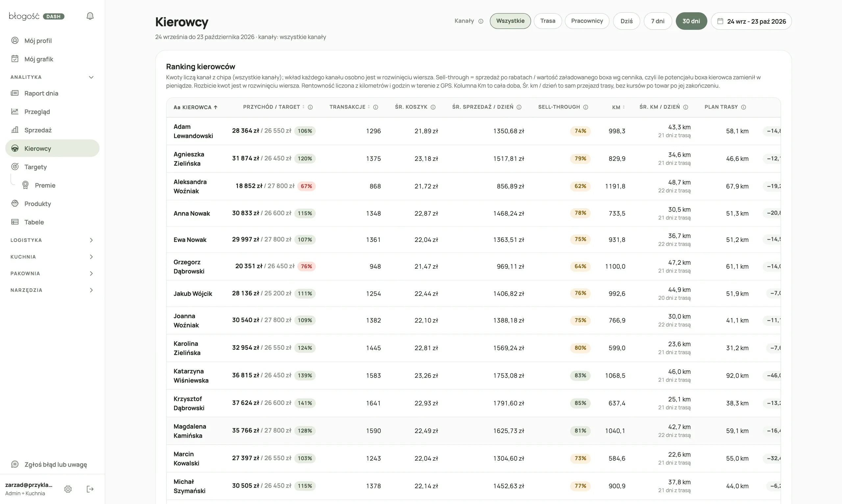Sort table by Km column
The height and width of the screenshot is (504, 842).
[618, 107]
